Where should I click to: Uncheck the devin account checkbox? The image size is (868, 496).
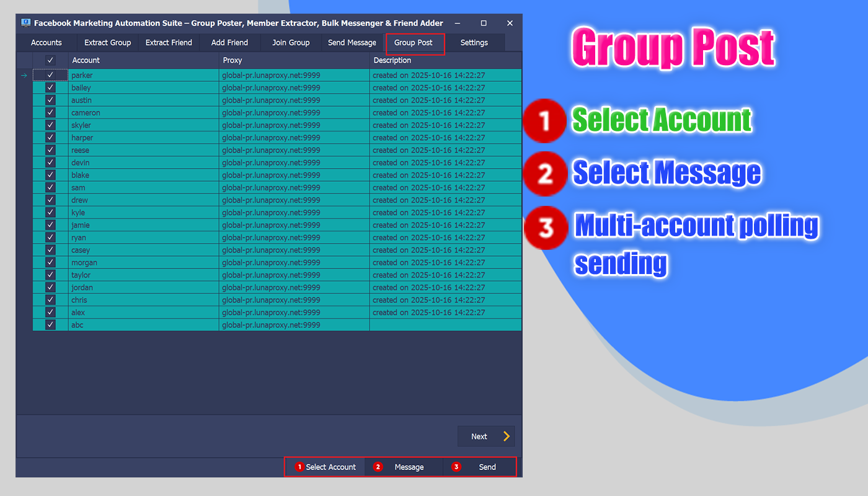pyautogui.click(x=50, y=162)
